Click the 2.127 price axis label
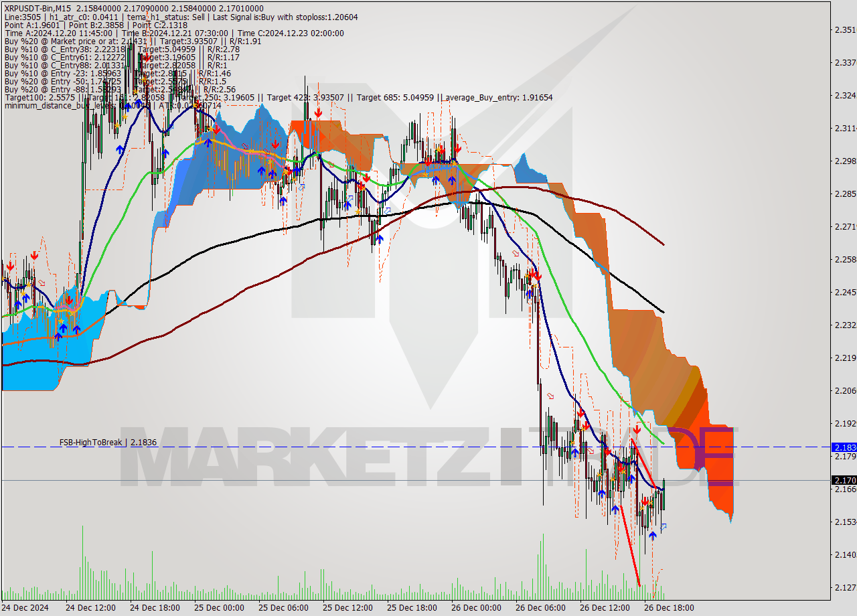 point(845,587)
